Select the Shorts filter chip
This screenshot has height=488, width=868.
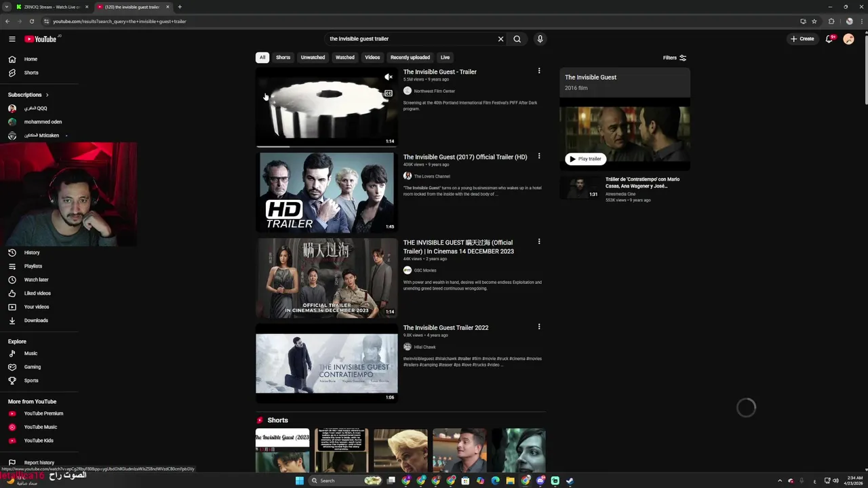[x=283, y=58]
